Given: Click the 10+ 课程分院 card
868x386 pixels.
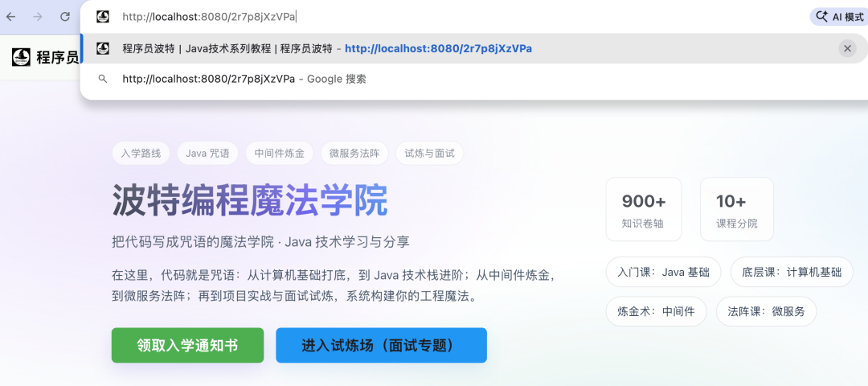Looking at the screenshot, I should (x=737, y=209).
